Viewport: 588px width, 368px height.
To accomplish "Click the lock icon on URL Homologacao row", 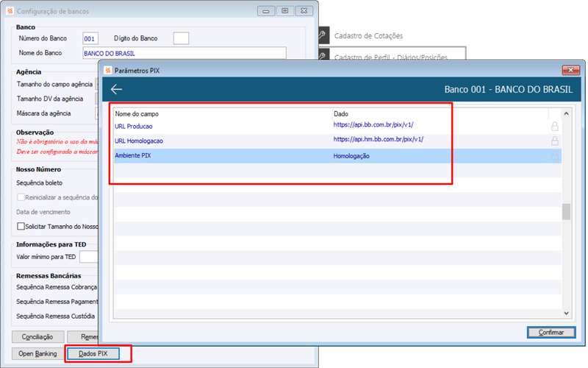I will pos(554,141).
